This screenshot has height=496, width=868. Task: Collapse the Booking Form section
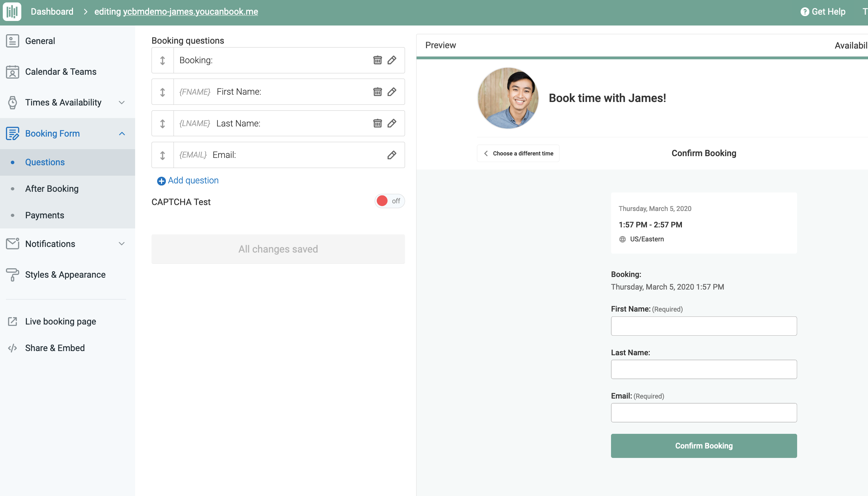click(122, 134)
